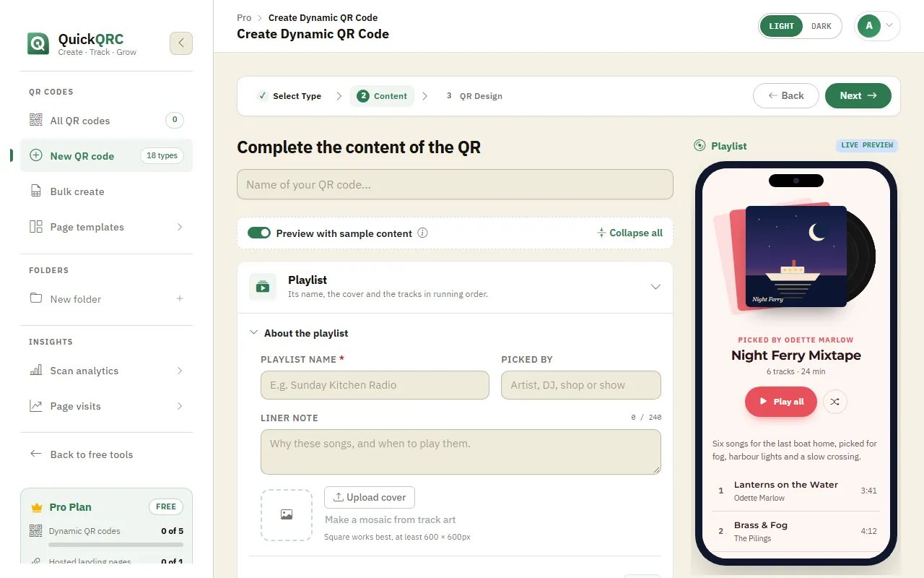Click the Next button

click(x=858, y=95)
